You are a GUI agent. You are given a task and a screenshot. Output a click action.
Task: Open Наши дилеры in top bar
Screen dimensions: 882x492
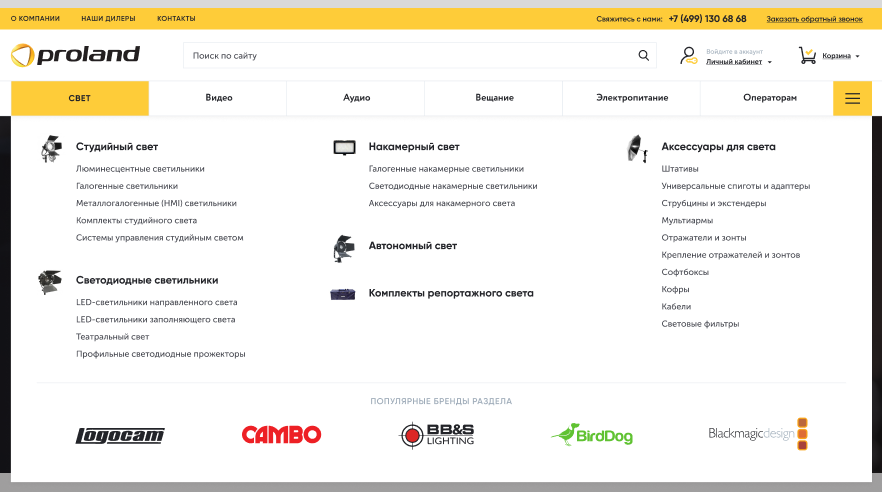108,19
